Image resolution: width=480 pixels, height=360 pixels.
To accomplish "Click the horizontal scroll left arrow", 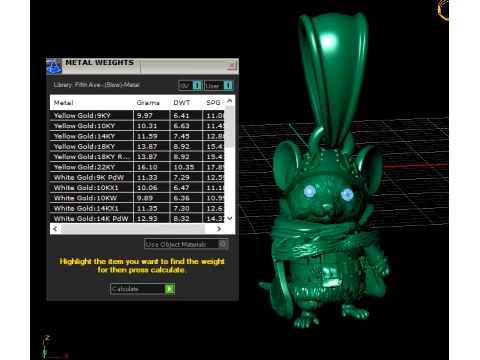I will click(x=55, y=229).
